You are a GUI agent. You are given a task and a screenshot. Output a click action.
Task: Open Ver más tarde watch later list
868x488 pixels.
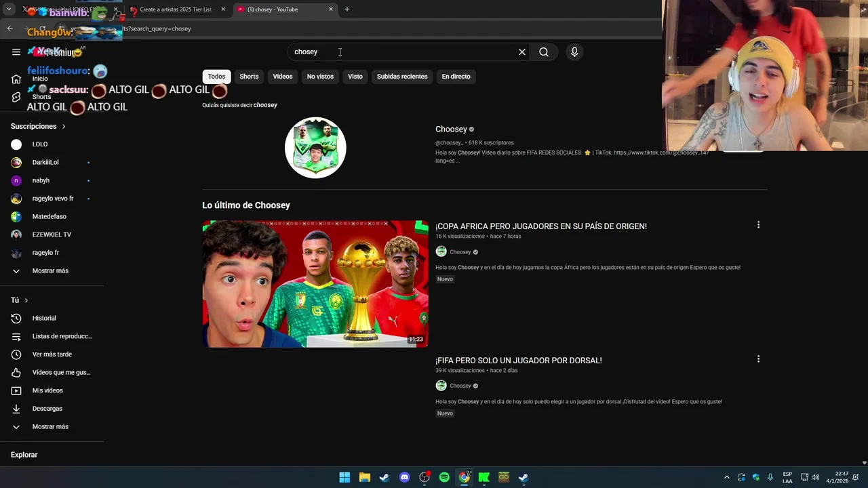(x=52, y=354)
